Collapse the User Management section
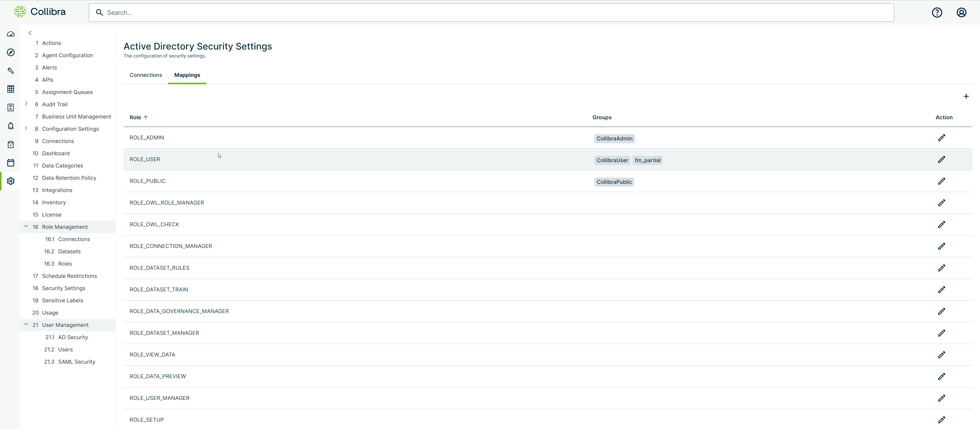The image size is (980, 429). [x=26, y=324]
